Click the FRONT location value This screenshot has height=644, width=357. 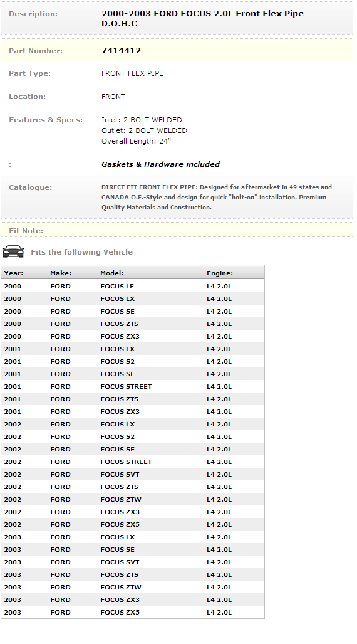(113, 97)
